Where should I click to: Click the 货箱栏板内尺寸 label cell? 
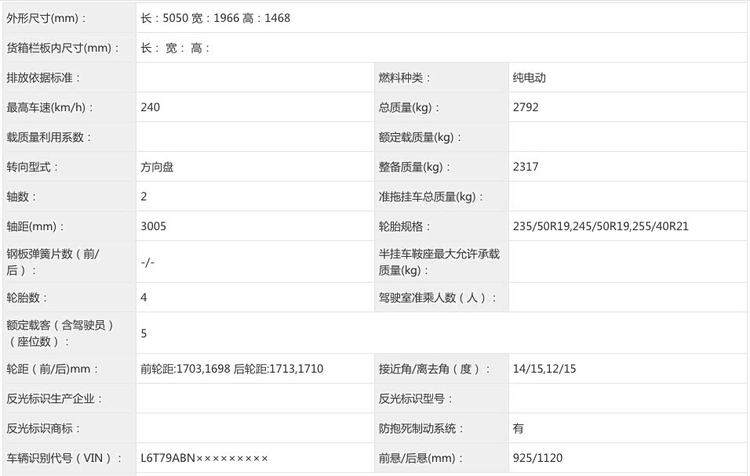point(59,47)
